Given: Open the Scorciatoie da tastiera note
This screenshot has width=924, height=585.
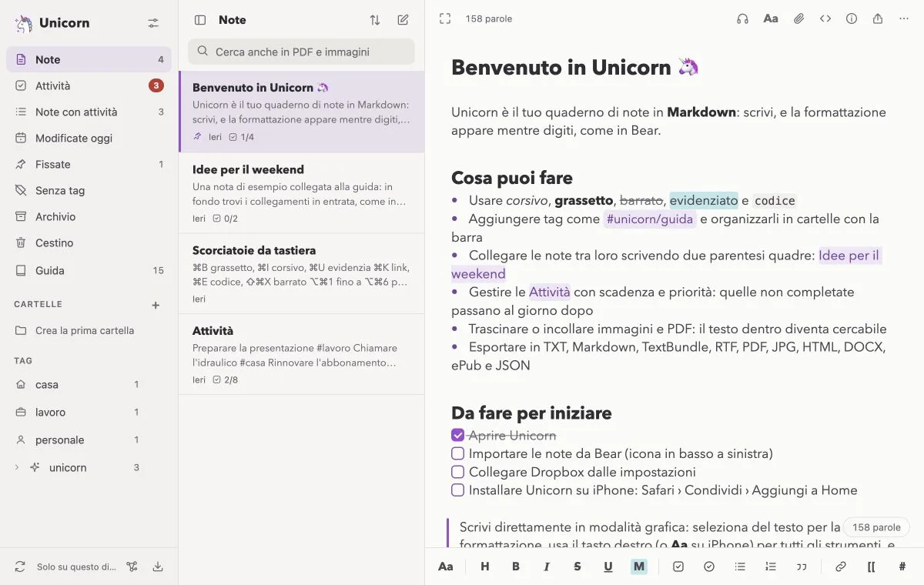Looking at the screenshot, I should pos(301,274).
